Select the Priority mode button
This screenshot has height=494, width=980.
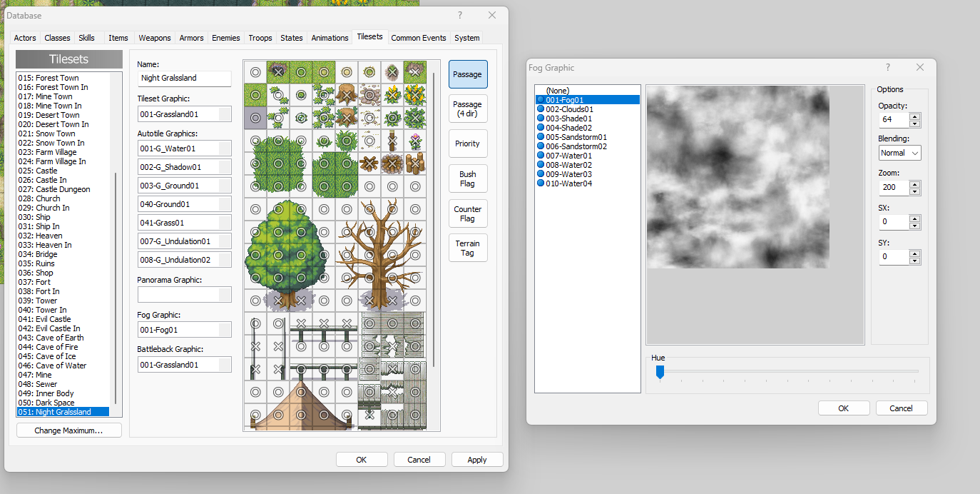(x=468, y=143)
